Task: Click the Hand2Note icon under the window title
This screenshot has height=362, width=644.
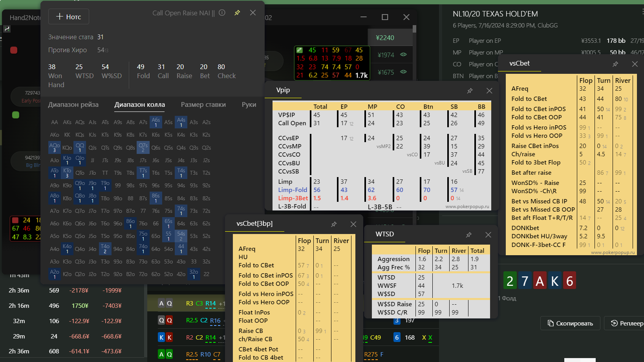Action: 7,29
